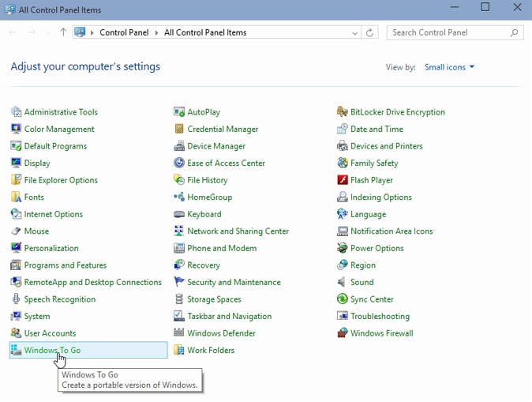Viewport: 532px width, 402px height.
Task: Open the highlighted Windows To Go item
Action: (88, 350)
